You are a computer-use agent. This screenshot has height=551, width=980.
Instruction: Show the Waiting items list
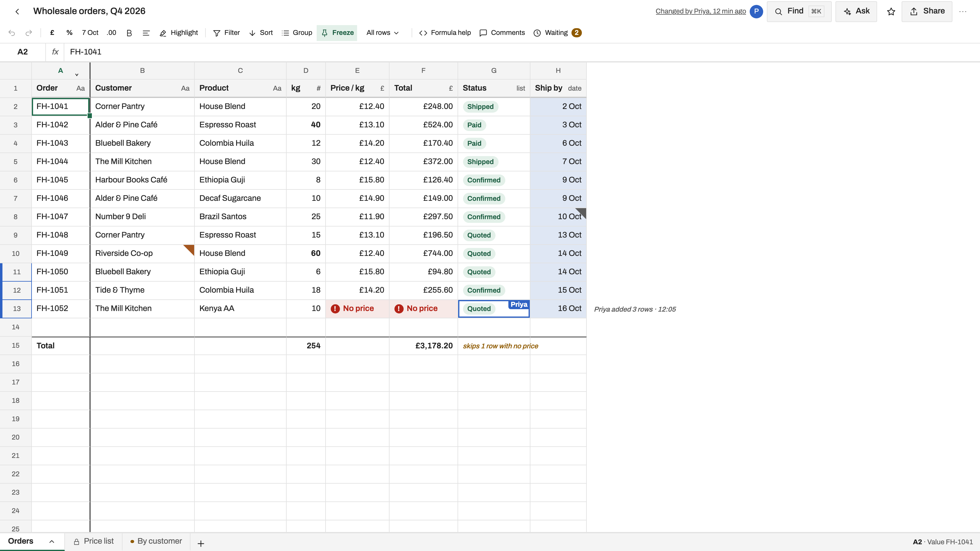click(557, 33)
